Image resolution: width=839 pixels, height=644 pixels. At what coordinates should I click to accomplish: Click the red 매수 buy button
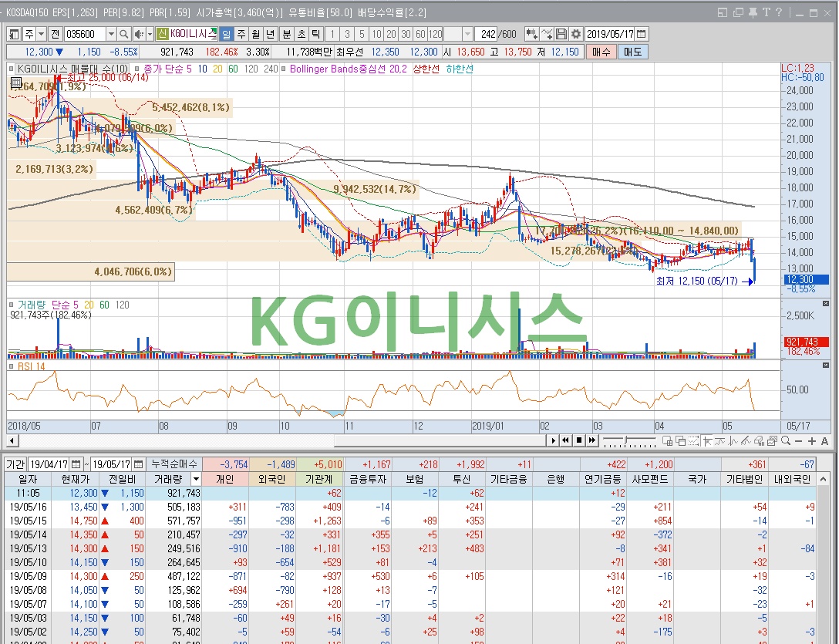601,52
